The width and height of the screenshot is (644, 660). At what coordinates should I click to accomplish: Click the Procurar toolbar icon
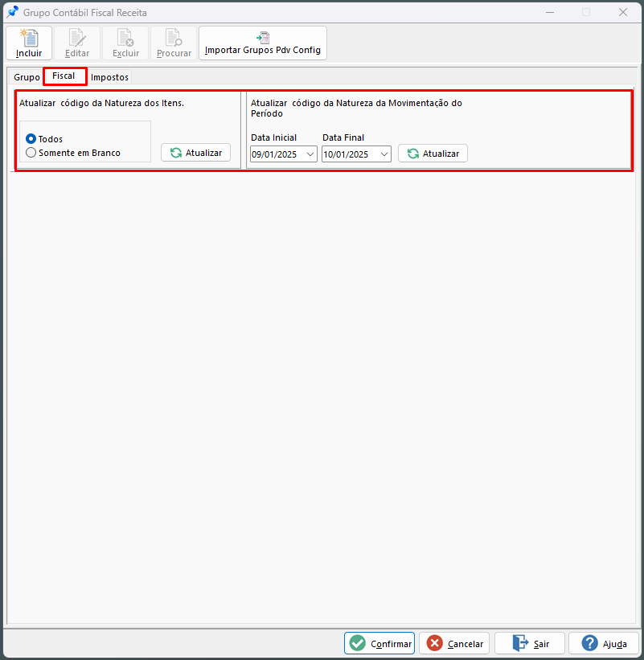coord(174,43)
